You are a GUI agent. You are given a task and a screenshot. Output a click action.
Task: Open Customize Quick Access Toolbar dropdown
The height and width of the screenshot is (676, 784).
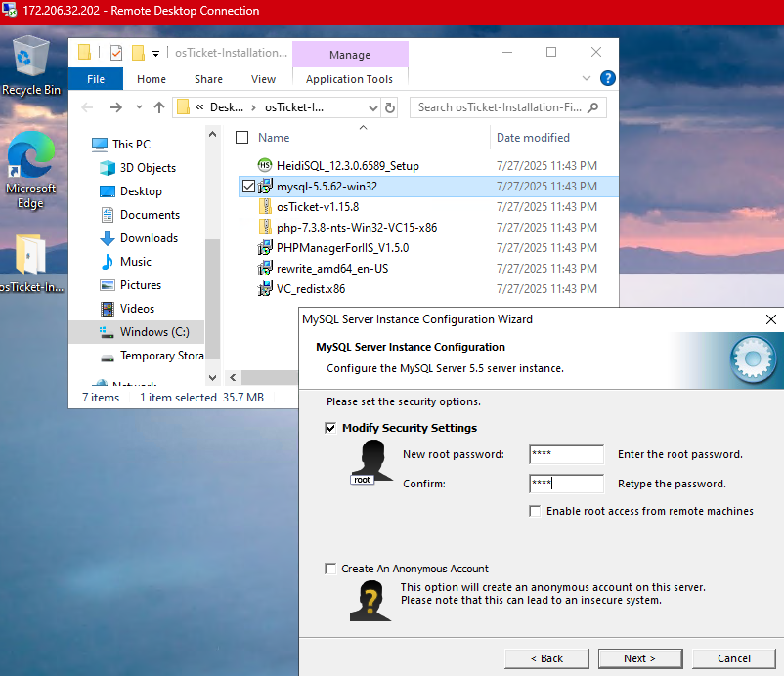pos(156,54)
